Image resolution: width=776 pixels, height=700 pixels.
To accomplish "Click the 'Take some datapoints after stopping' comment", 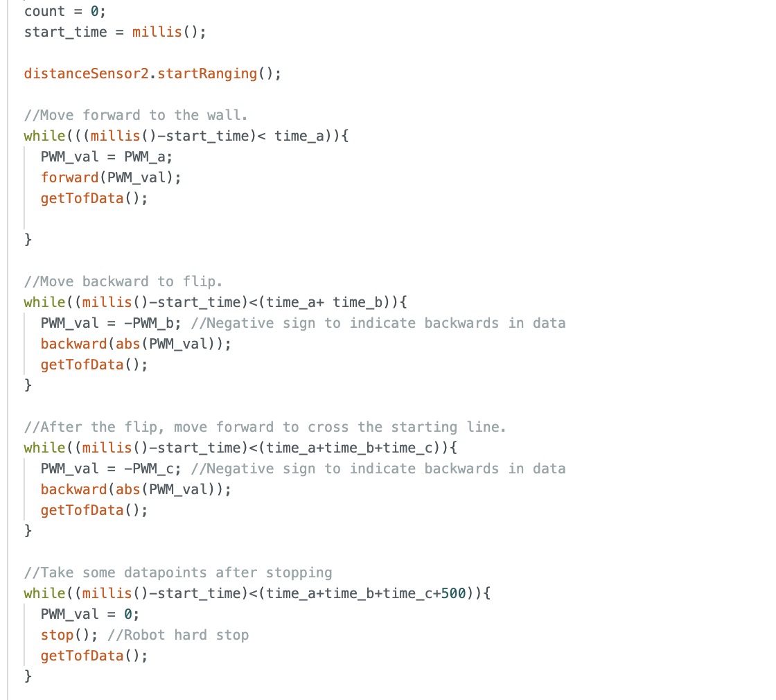I will pyautogui.click(x=178, y=572).
